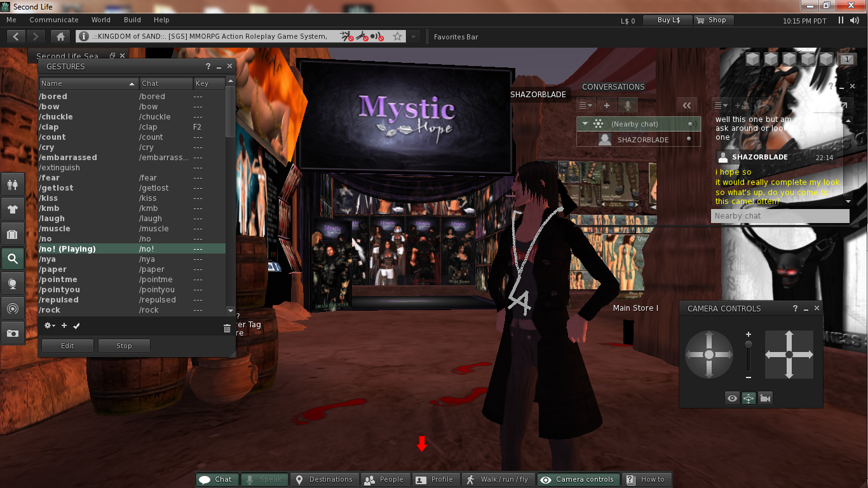The width and height of the screenshot is (868, 488).
Task: Open the Build menu
Action: tap(132, 20)
